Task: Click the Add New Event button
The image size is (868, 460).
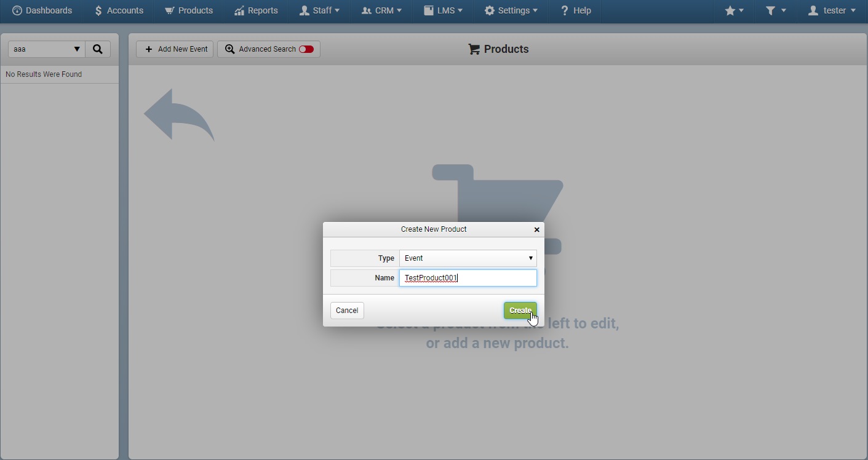Action: tap(175, 49)
